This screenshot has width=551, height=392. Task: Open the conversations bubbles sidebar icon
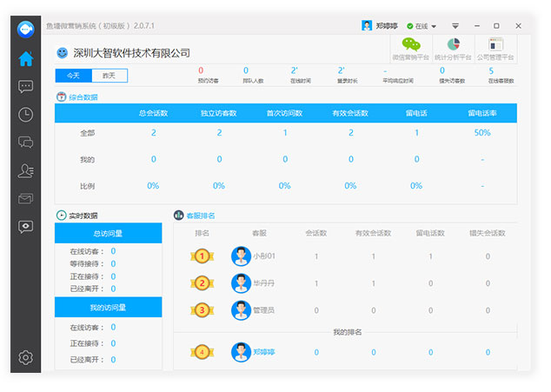tap(26, 143)
